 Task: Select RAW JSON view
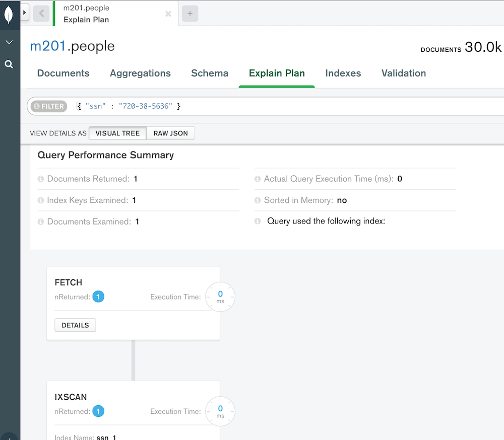[x=171, y=133]
